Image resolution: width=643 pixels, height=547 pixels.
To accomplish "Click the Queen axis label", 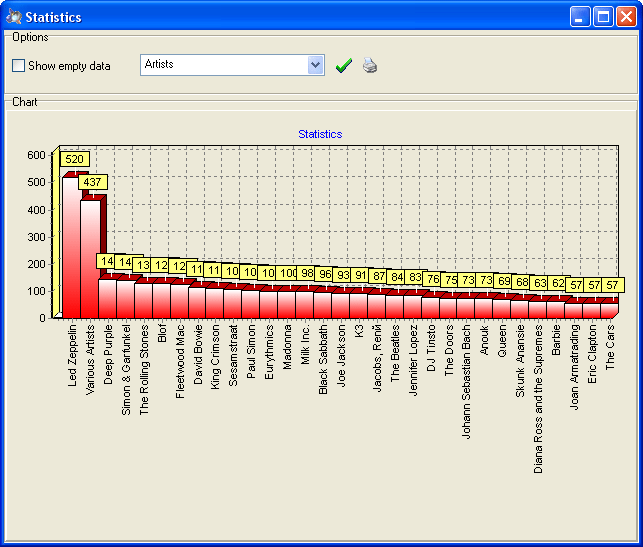I will pyautogui.click(x=503, y=340).
